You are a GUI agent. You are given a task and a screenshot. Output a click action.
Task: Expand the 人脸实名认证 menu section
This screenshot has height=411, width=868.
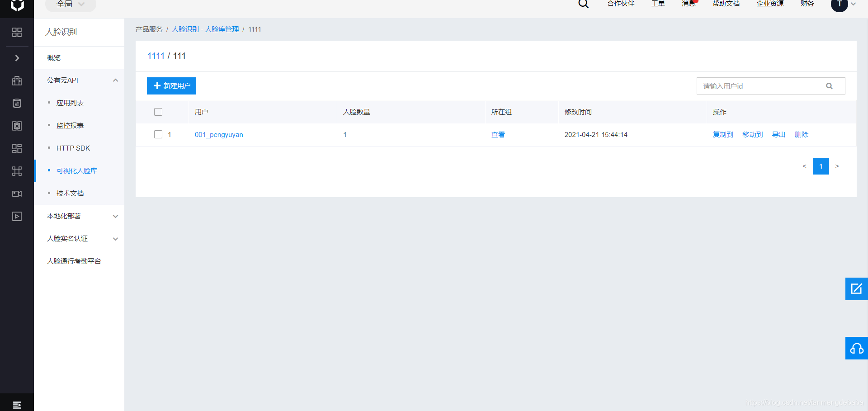[115, 239]
